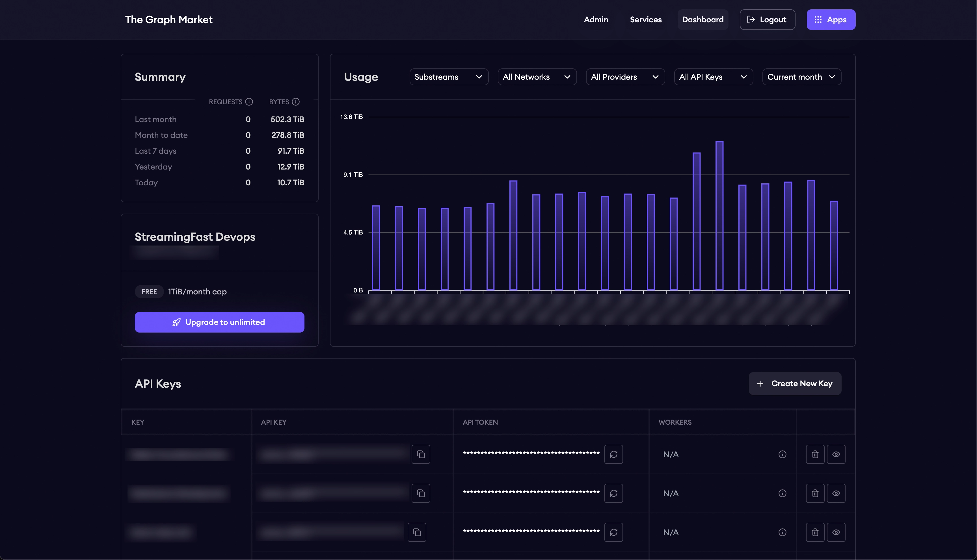Click Upgrade to unlimited button
977x560 pixels.
[x=219, y=322]
